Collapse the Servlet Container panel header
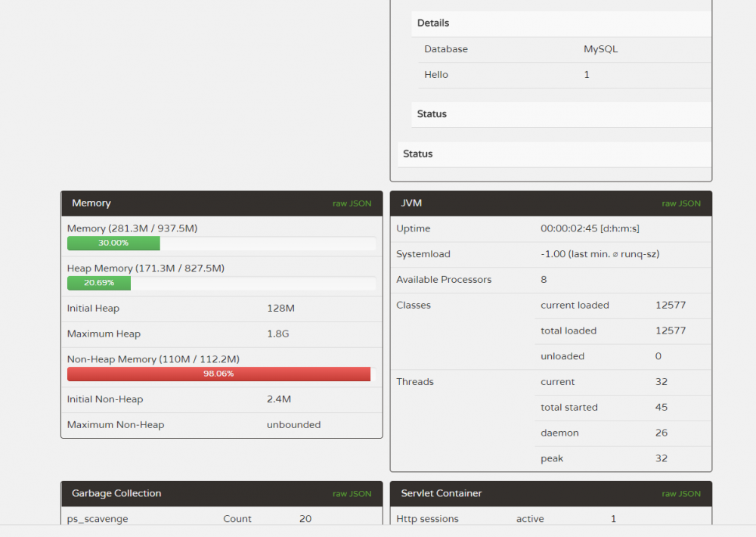Image resolution: width=756 pixels, height=537 pixels. point(441,493)
